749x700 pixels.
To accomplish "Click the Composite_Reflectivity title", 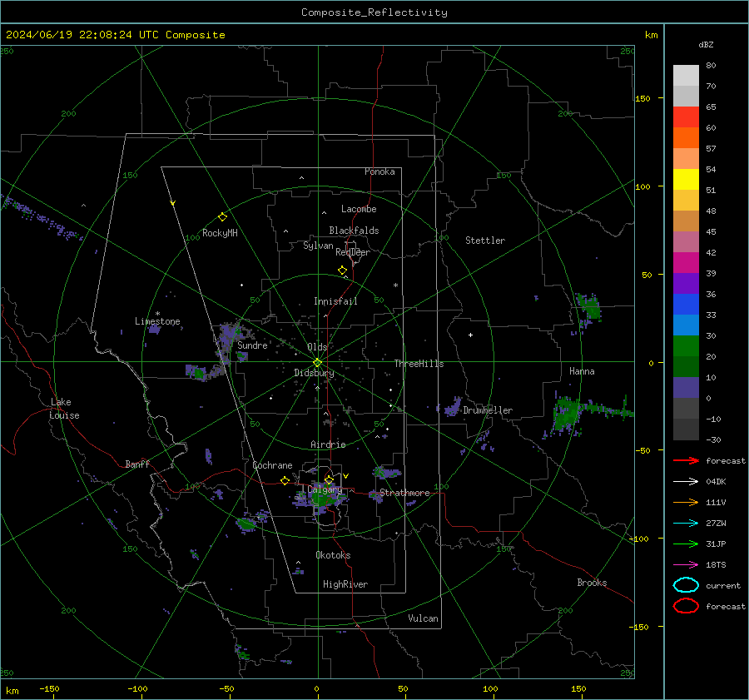I will (x=374, y=12).
